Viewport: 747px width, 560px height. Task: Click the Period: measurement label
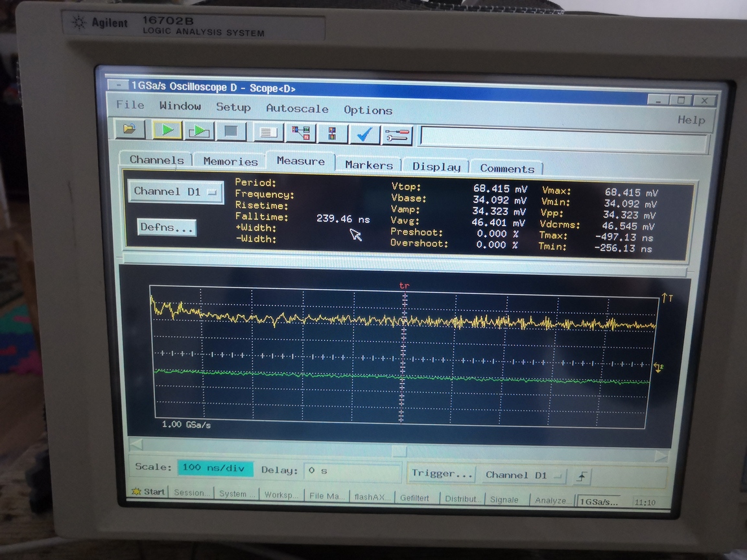(x=255, y=182)
